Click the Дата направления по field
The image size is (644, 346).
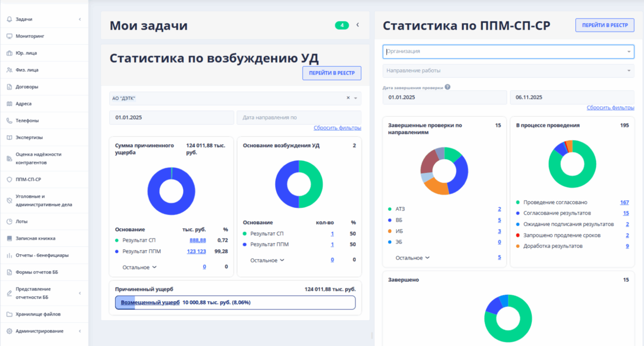pos(299,117)
